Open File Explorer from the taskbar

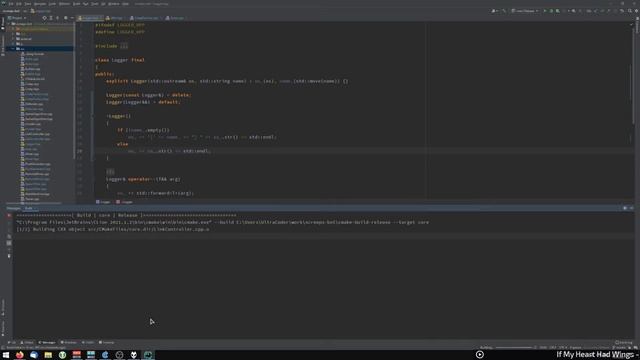[48, 355]
